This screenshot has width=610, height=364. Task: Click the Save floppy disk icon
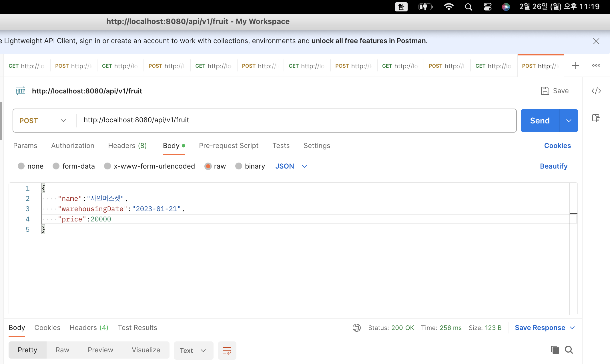545,91
